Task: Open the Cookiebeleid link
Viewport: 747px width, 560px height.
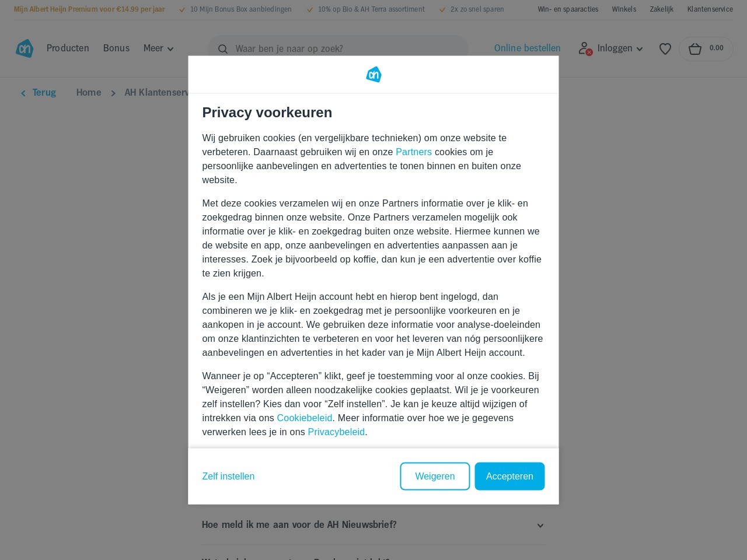Action: [x=305, y=418]
